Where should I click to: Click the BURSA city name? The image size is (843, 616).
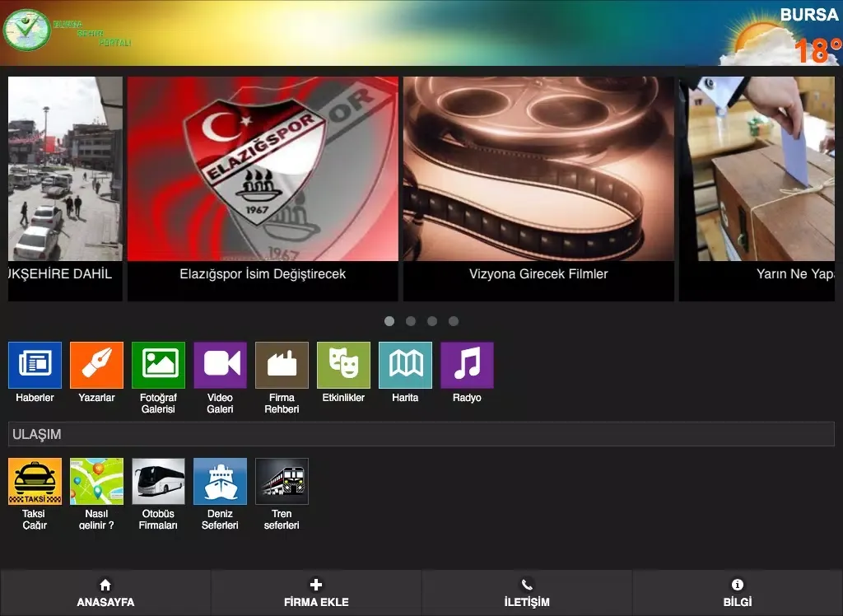click(x=809, y=15)
